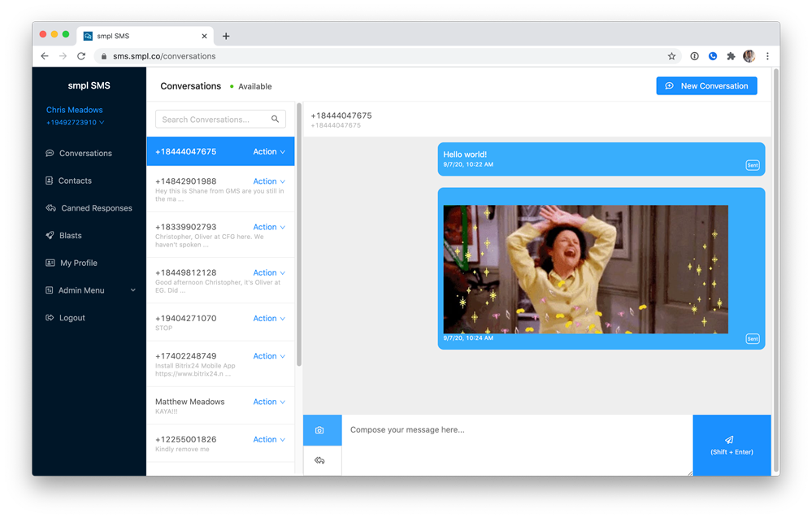Go to Contacts in sidebar
This screenshot has height=518, width=812.
pos(75,181)
